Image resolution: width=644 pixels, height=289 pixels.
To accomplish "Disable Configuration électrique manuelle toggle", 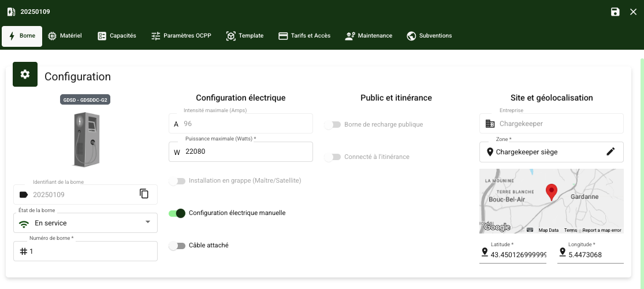I will pos(177,213).
